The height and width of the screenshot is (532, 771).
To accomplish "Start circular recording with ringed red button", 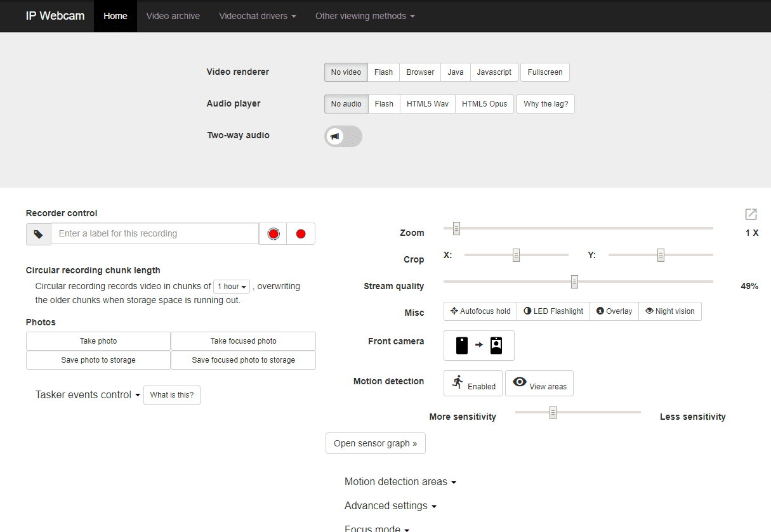I will [273, 234].
